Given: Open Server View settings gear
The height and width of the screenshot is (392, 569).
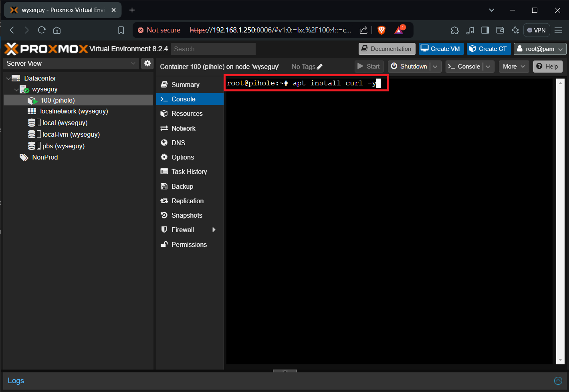Looking at the screenshot, I should (x=148, y=63).
